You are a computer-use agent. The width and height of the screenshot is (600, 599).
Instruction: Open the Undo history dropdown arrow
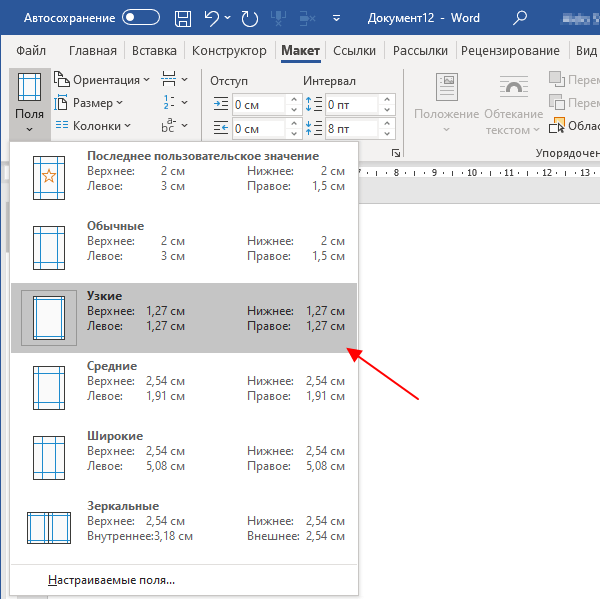coord(228,18)
